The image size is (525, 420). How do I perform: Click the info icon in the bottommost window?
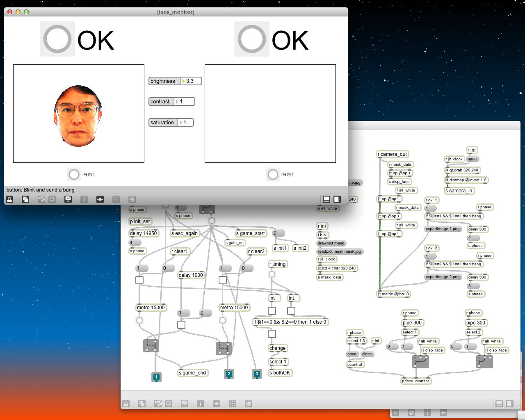tap(427, 413)
